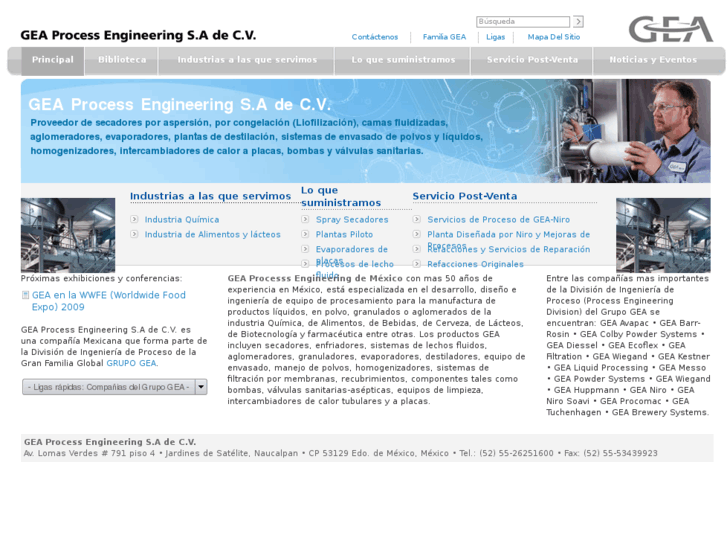Click the left factory thumbnail image
727x545 pixels.
point(68,235)
